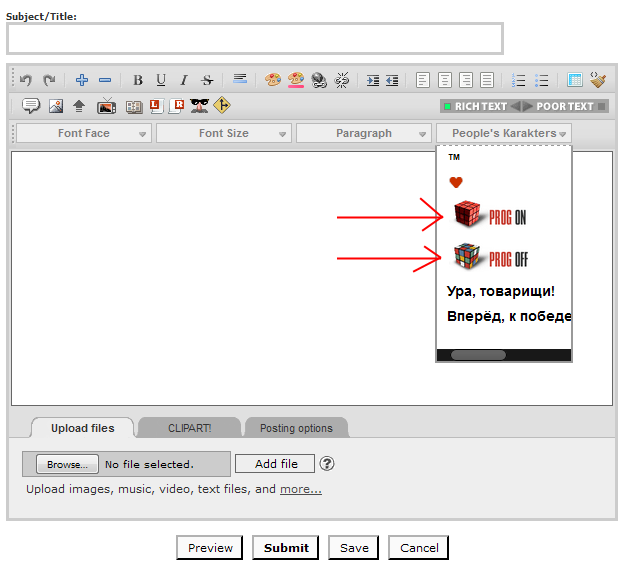The image size is (626, 575).
Task: Click the Subject/Title input field
Action: 254,38
